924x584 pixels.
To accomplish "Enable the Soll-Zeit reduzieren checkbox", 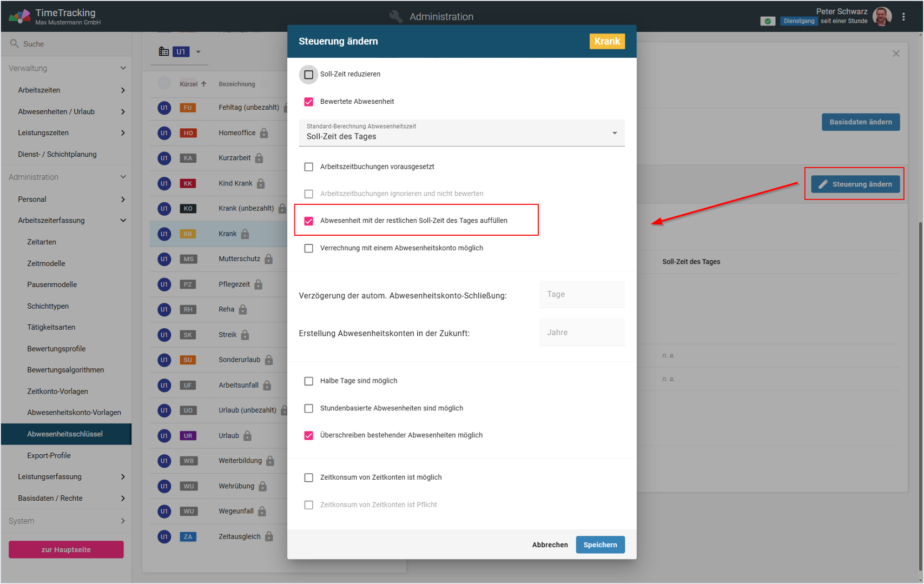I will [308, 75].
